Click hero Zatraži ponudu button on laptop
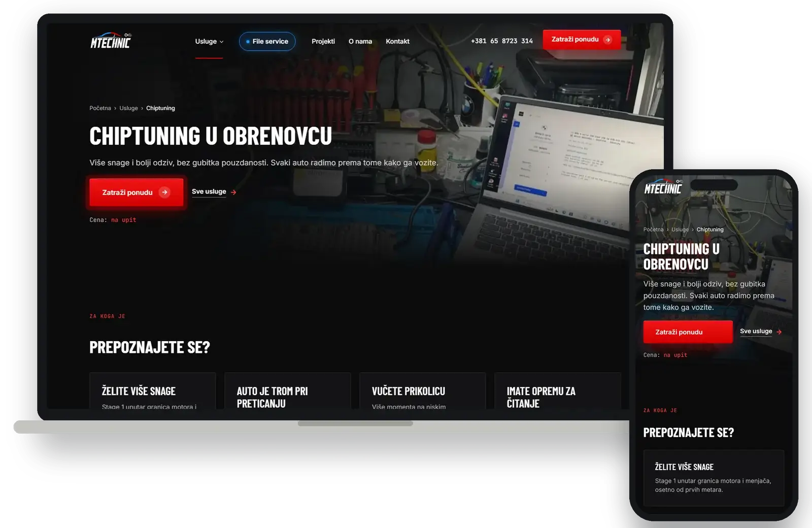This screenshot has height=528, width=812. (x=136, y=192)
